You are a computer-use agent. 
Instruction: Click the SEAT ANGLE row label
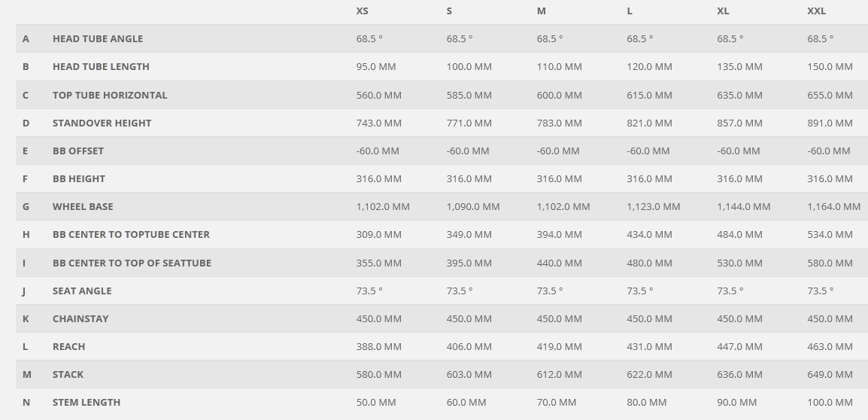click(82, 291)
